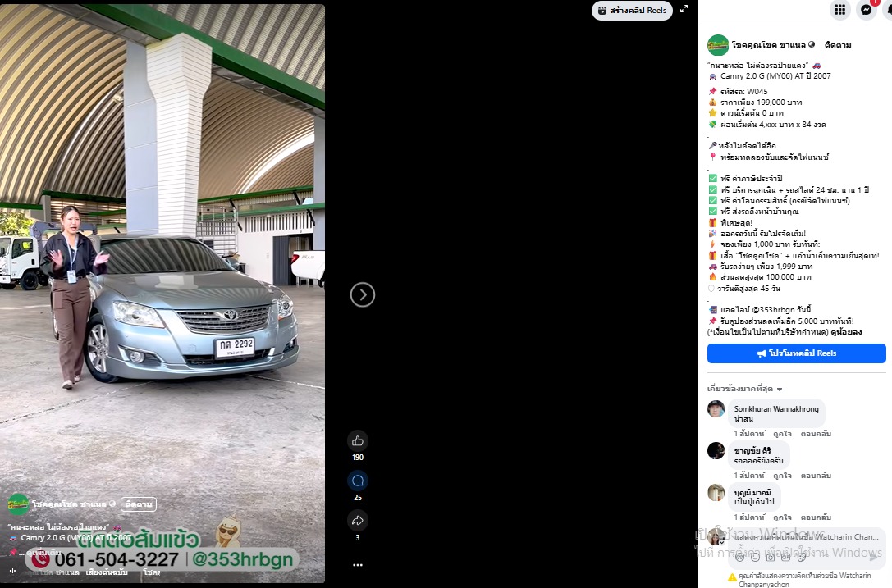Switch commenting identity via avatar chevron
The width and height of the screenshot is (892, 588).
[x=721, y=543]
